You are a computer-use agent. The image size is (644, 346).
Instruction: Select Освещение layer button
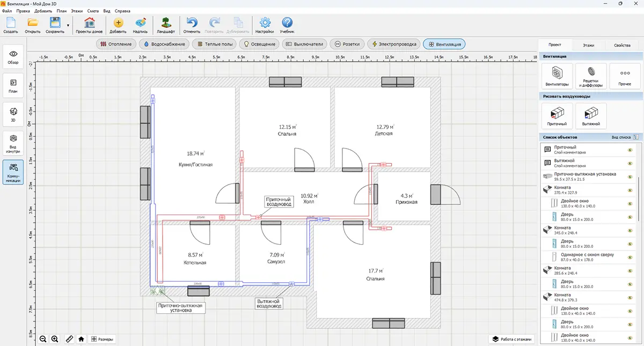[x=260, y=44]
